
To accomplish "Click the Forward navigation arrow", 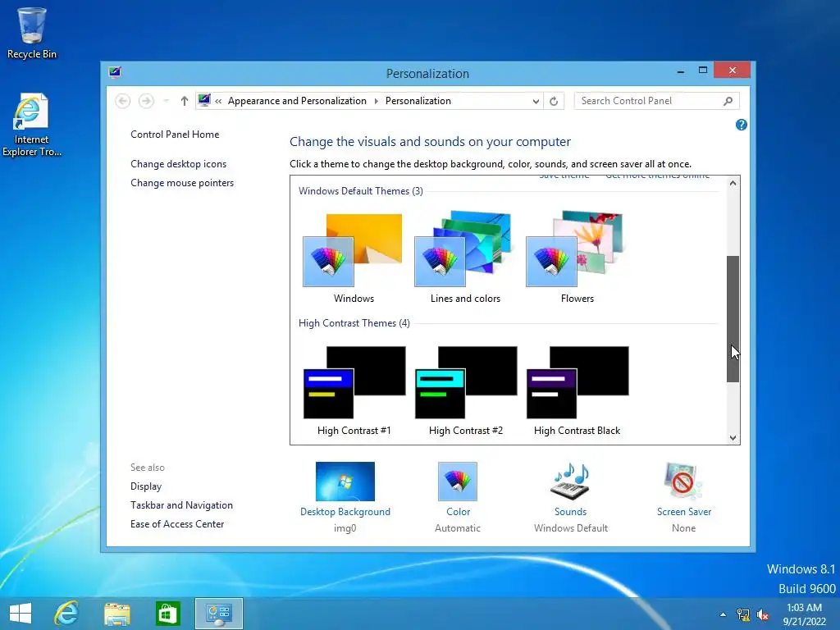I will [x=146, y=101].
